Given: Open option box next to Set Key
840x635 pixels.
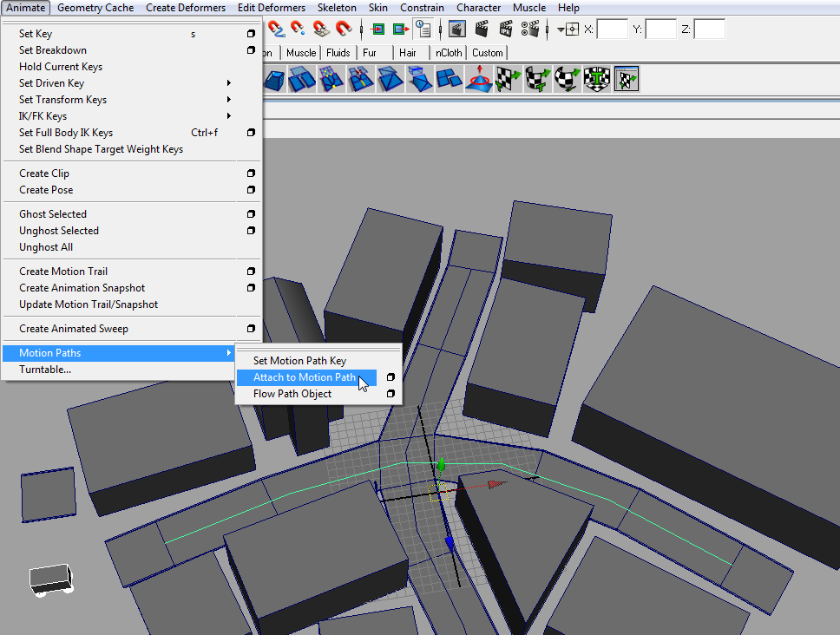Looking at the screenshot, I should click(251, 34).
